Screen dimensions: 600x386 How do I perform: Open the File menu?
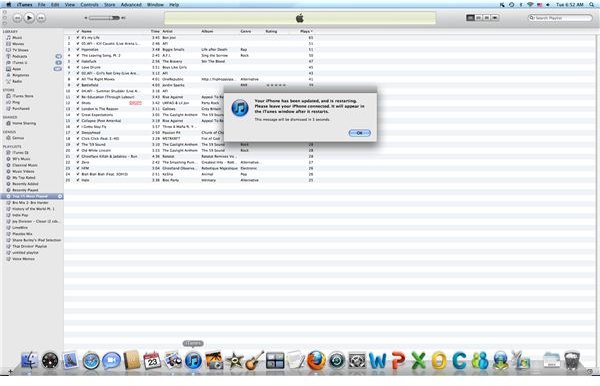[x=41, y=5]
